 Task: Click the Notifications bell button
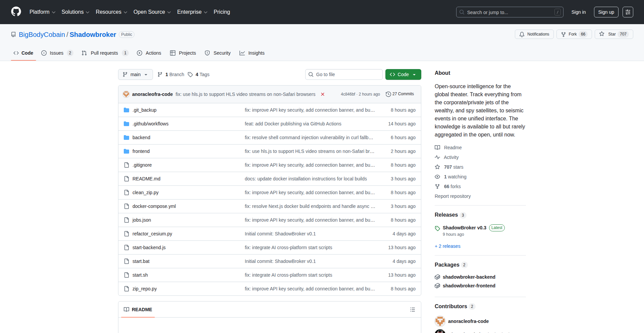[534, 34]
